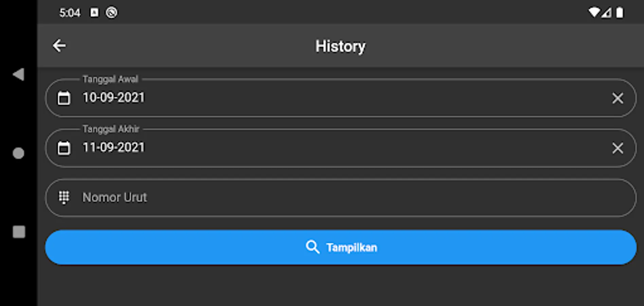Tap the Tampilkan search button
The width and height of the screenshot is (644, 306).
[341, 247]
